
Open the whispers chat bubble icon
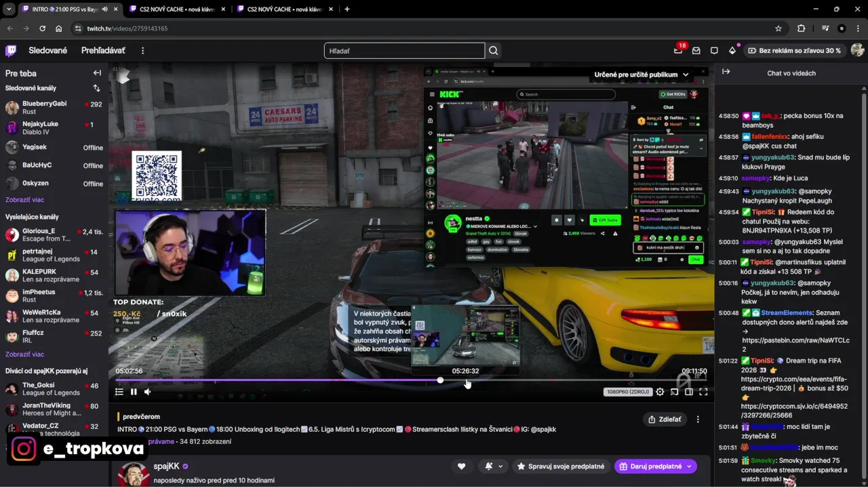coord(714,51)
